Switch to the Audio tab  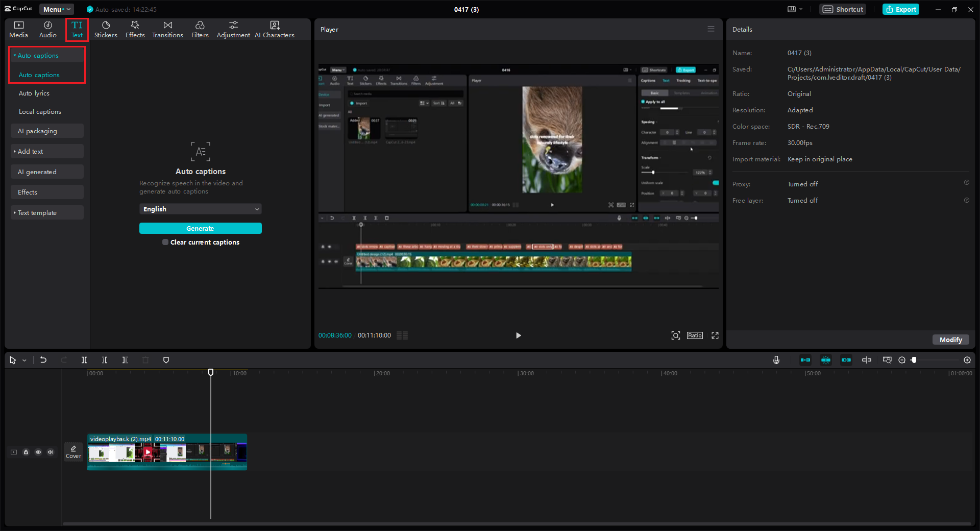(48, 30)
